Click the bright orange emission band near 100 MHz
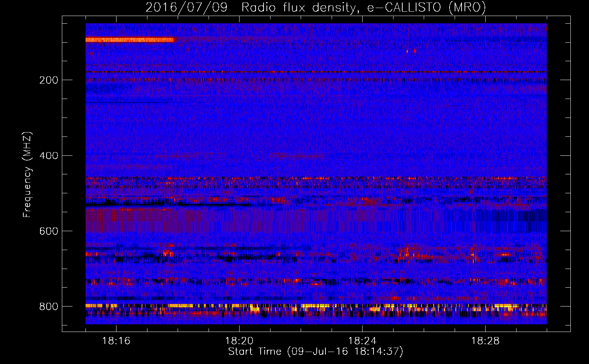This screenshot has width=589, height=364. tap(130, 40)
